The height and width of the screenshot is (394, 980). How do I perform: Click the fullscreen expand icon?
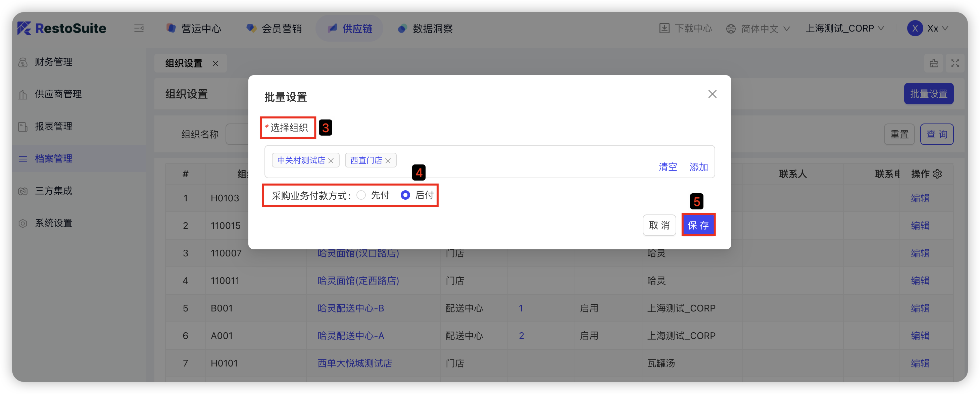(x=955, y=63)
